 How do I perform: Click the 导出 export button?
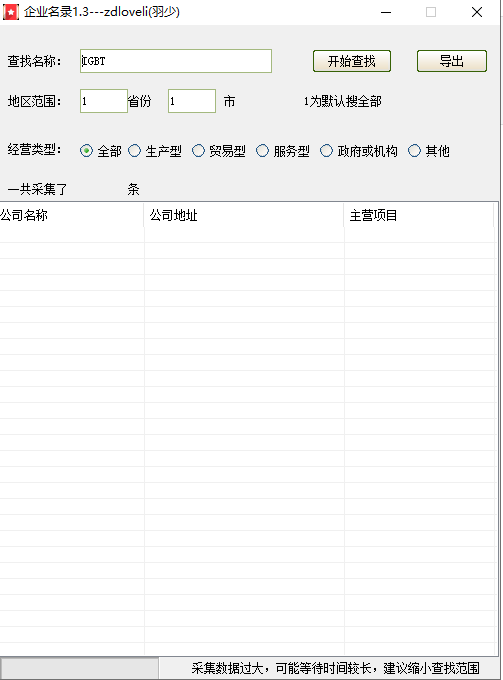click(x=451, y=61)
